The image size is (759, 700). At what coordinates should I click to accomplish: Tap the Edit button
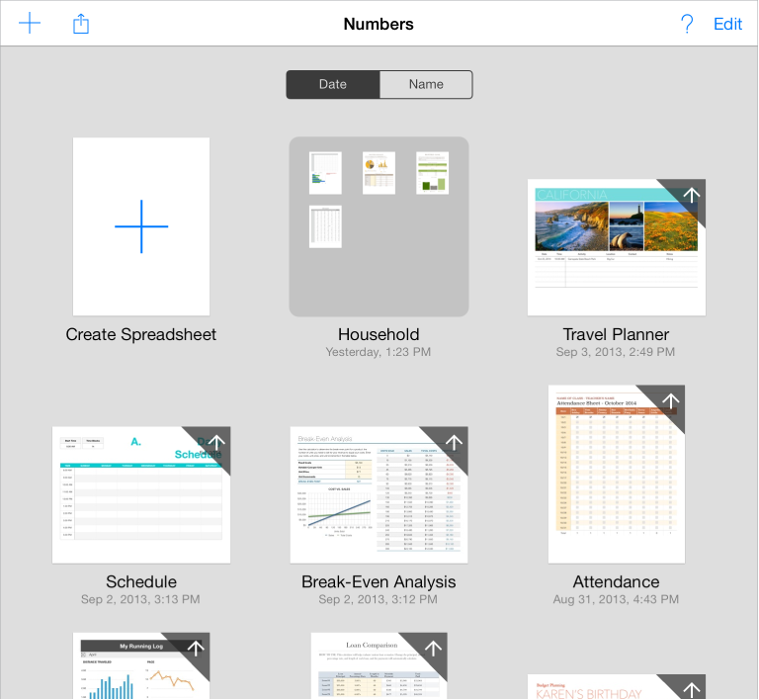coord(727,24)
